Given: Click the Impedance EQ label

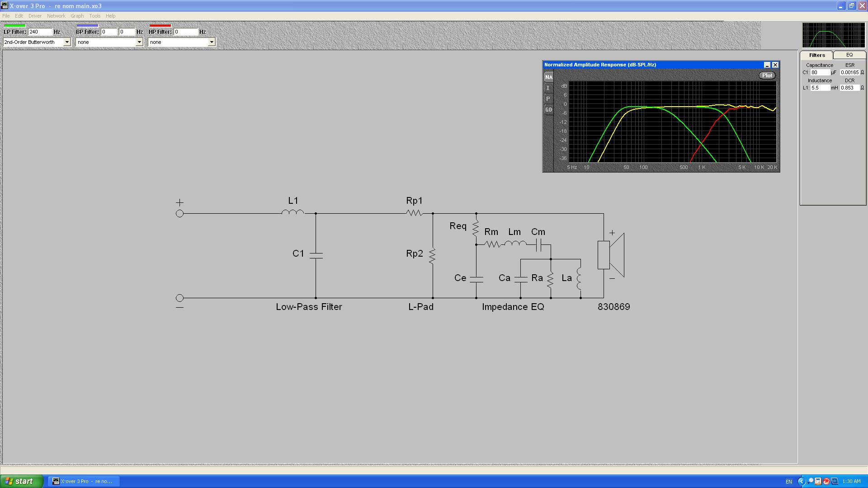Looking at the screenshot, I should pyautogui.click(x=513, y=307).
